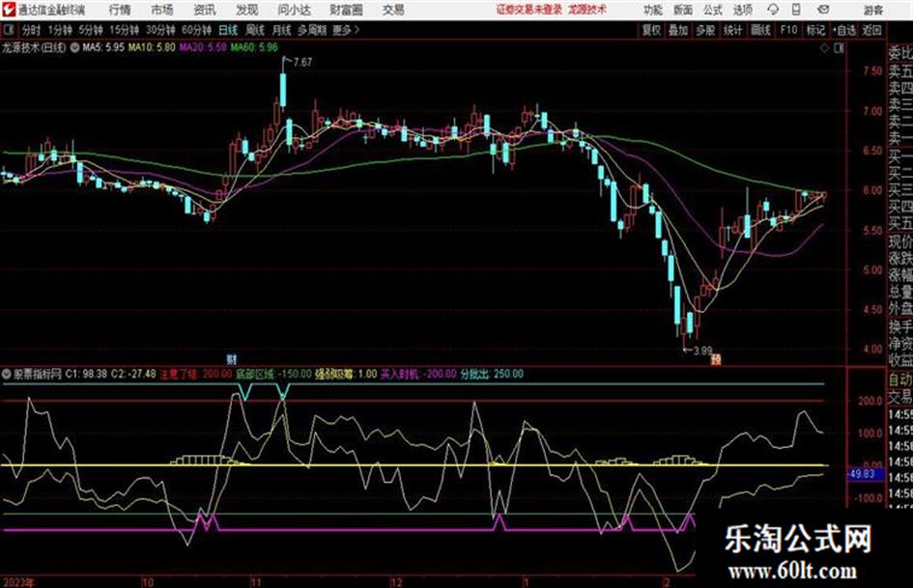Open the 市场 menu

click(162, 10)
